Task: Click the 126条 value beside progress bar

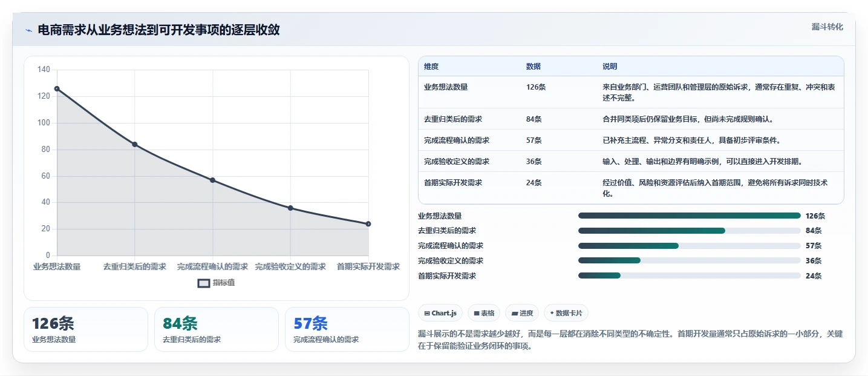Action: click(x=815, y=216)
